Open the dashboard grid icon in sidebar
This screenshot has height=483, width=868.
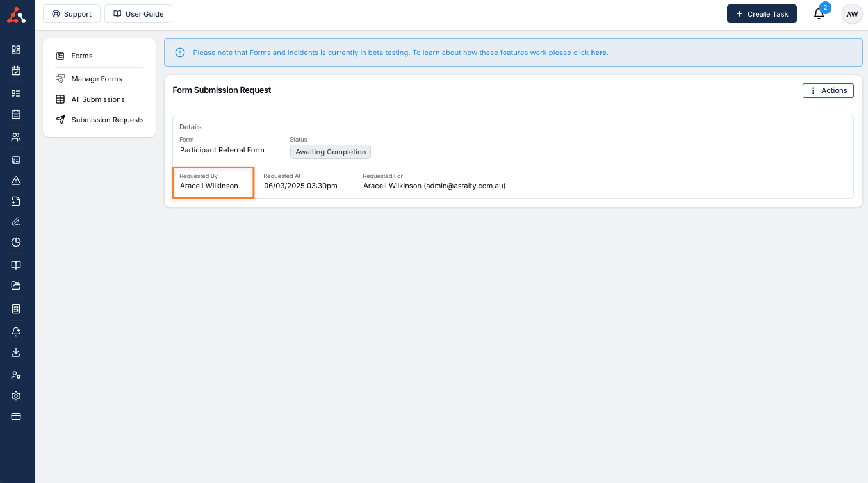[x=16, y=50]
